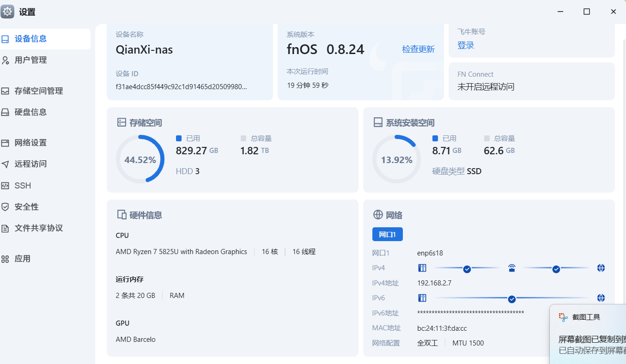The height and width of the screenshot is (364, 626).
Task: Click uptime value 19 分钟 59 秒
Action: coord(308,85)
